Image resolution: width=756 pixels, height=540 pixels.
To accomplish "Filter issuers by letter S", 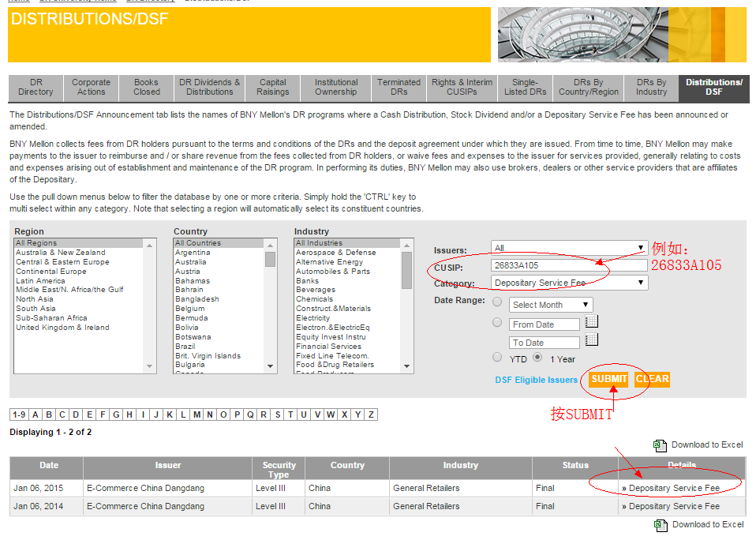I will click(278, 414).
